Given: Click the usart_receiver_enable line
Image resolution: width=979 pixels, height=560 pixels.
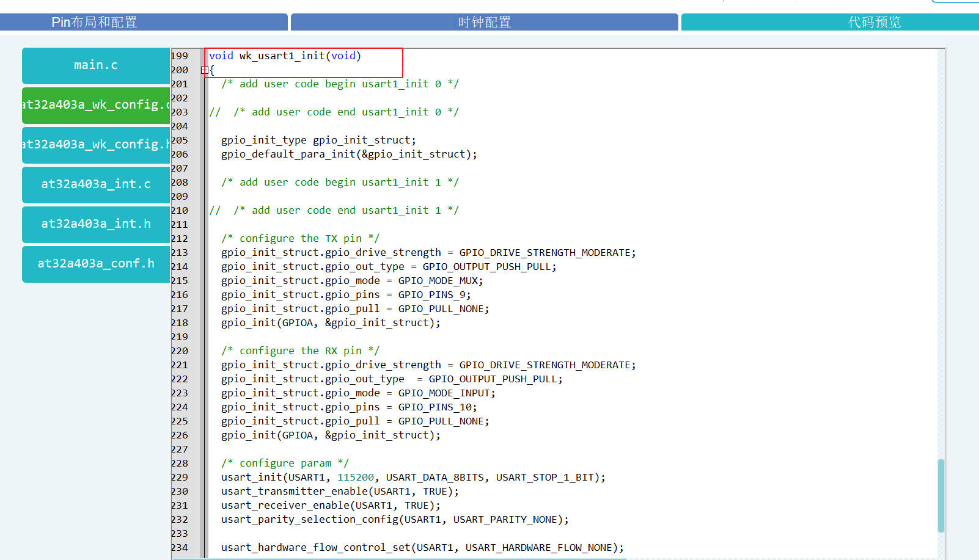Looking at the screenshot, I should coord(331,505).
